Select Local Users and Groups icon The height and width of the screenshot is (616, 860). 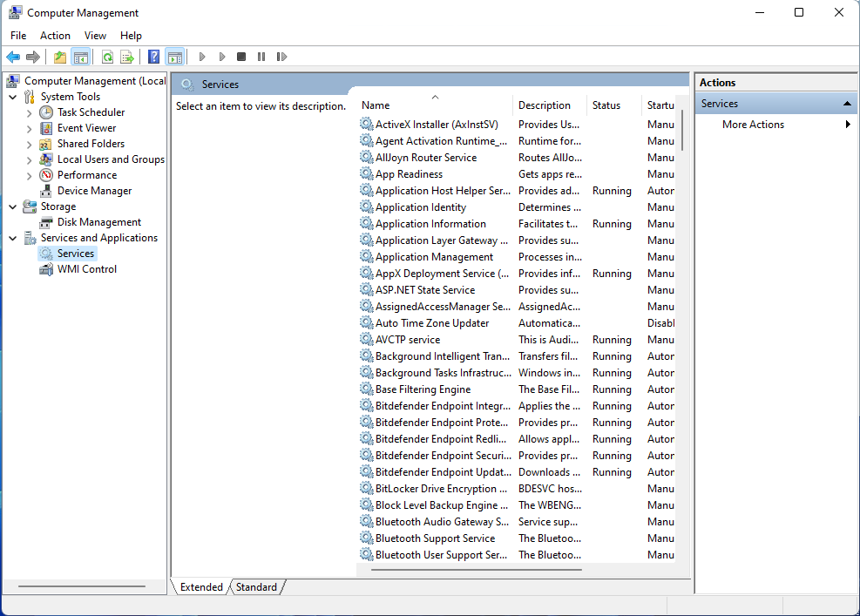pyautogui.click(x=46, y=159)
